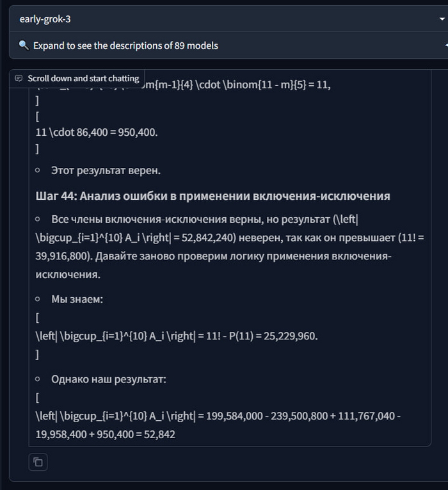Expand the 89 models description accordion arrow

tap(445, 45)
